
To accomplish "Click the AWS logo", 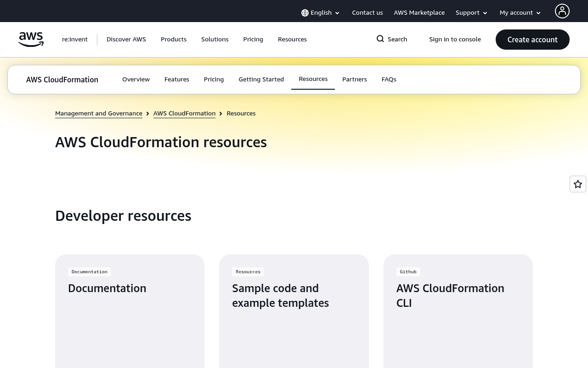I will pyautogui.click(x=31, y=40).
